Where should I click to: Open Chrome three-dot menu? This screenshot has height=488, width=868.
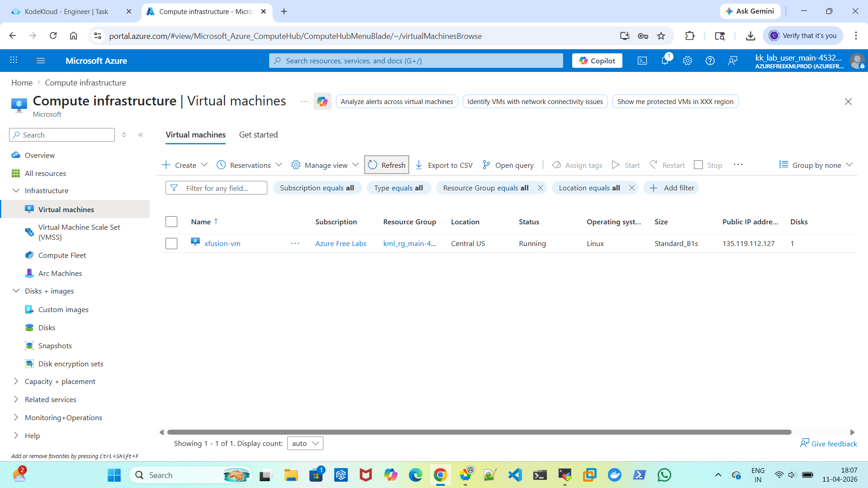click(856, 36)
